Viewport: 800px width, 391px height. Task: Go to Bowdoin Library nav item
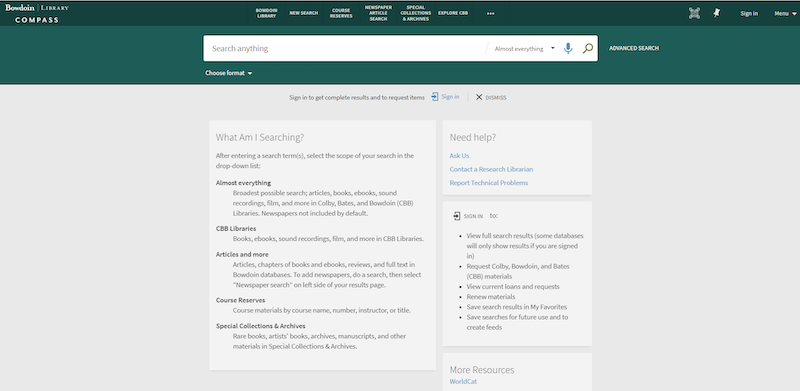coord(266,13)
